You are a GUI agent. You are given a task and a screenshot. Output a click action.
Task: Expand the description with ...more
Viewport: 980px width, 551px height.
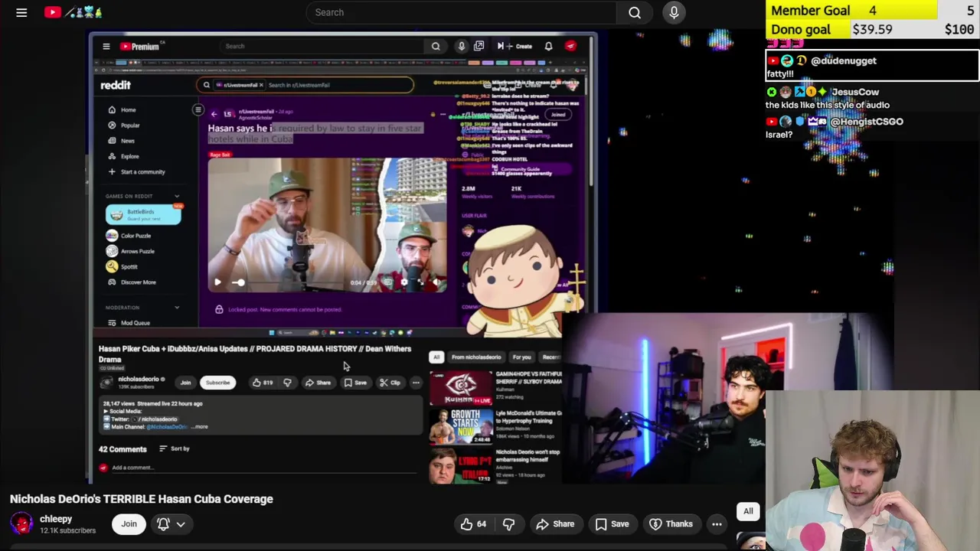click(200, 426)
